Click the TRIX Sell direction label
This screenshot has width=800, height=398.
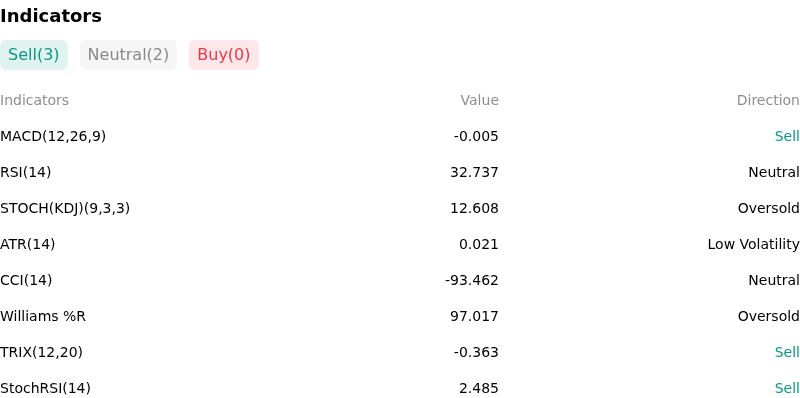(x=787, y=352)
